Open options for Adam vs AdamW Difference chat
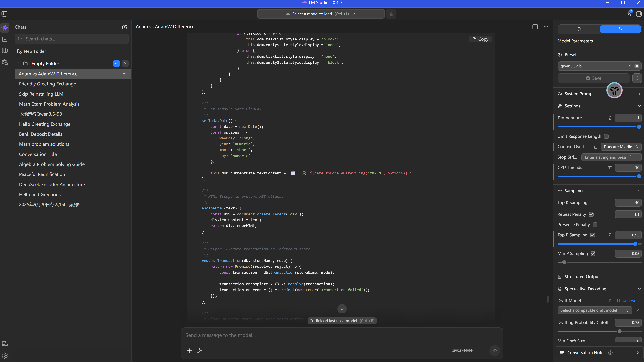The image size is (644, 362). 124,74
